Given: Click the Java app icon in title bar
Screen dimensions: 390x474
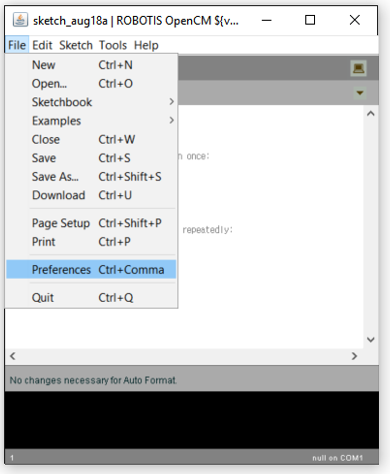Looking at the screenshot, I should [x=20, y=20].
